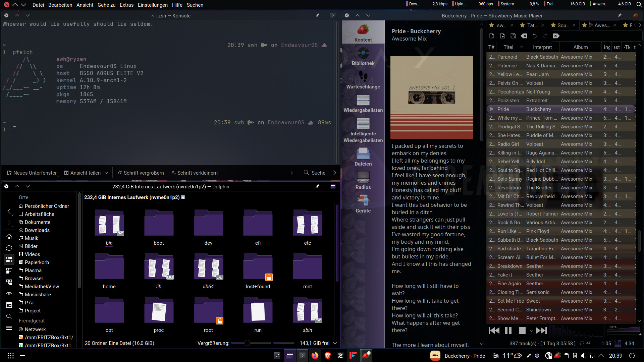Expand lyrics panel scroll-down chevron
This screenshot has width=644, height=362.
pos(482,344)
